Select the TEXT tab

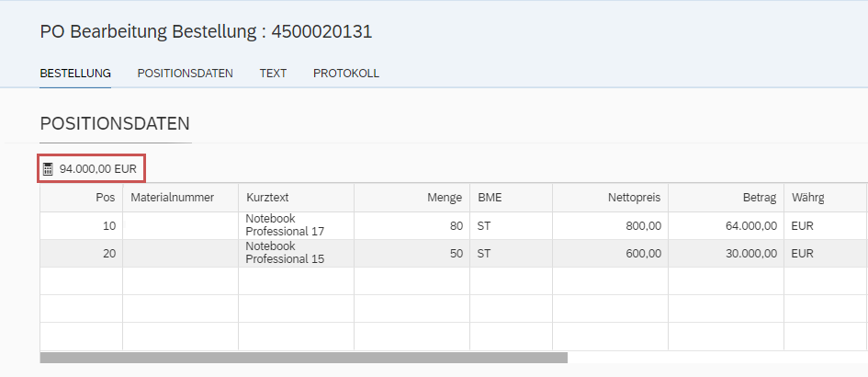(273, 74)
